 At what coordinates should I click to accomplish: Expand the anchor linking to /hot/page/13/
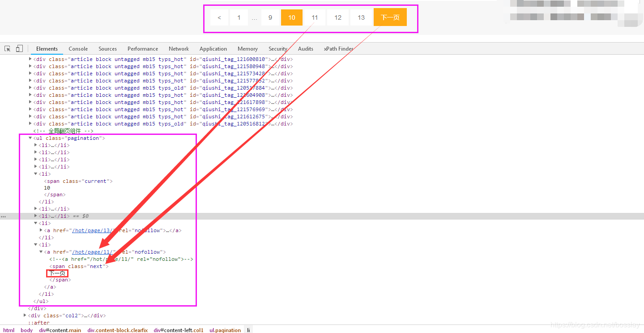pyautogui.click(x=41, y=230)
